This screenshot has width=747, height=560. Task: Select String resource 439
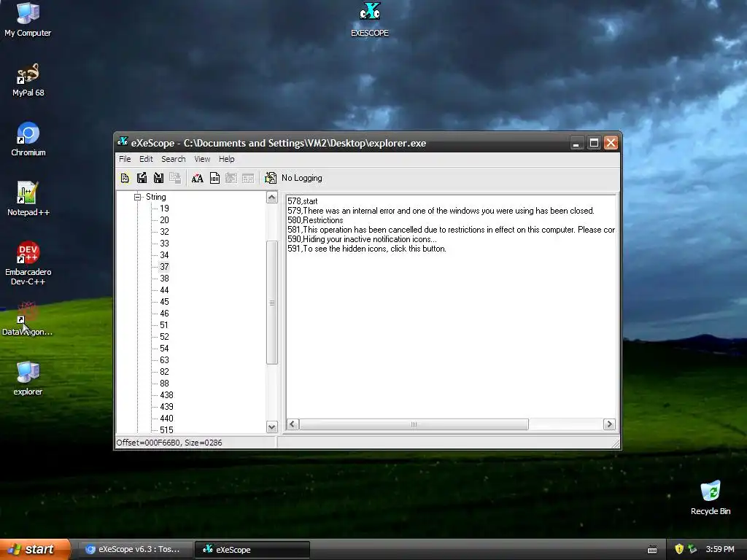[x=167, y=407]
